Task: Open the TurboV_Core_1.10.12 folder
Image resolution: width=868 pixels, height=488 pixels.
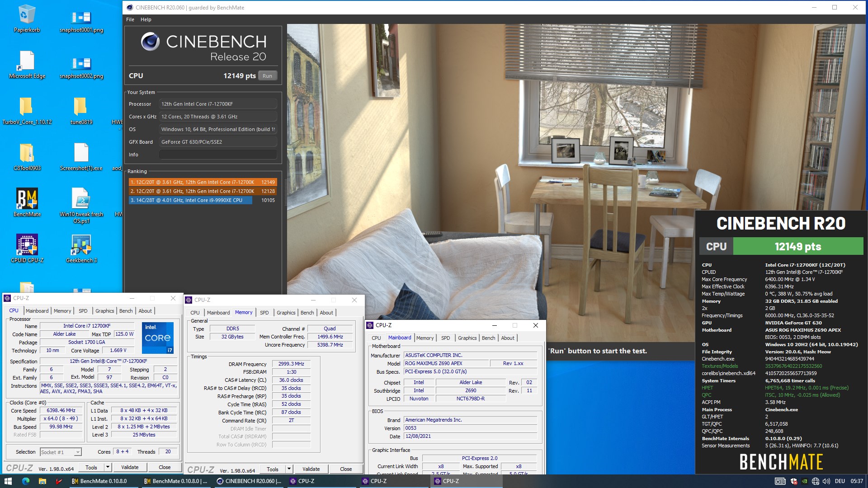Action: click(x=27, y=111)
